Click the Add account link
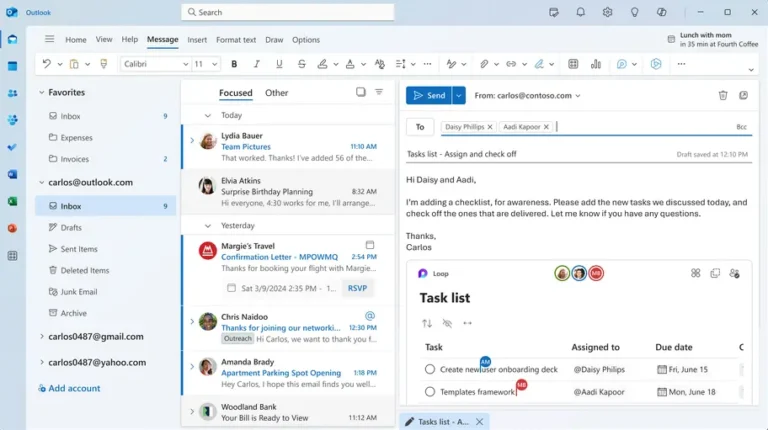 coord(74,388)
